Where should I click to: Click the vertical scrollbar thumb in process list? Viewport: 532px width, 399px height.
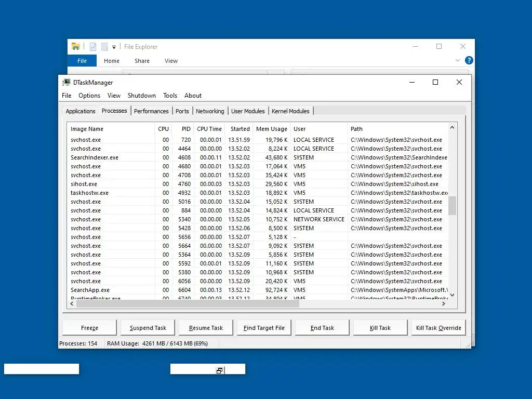(x=453, y=206)
